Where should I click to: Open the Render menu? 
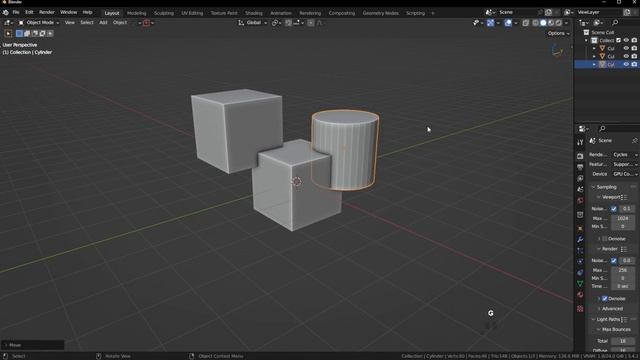(x=47, y=12)
